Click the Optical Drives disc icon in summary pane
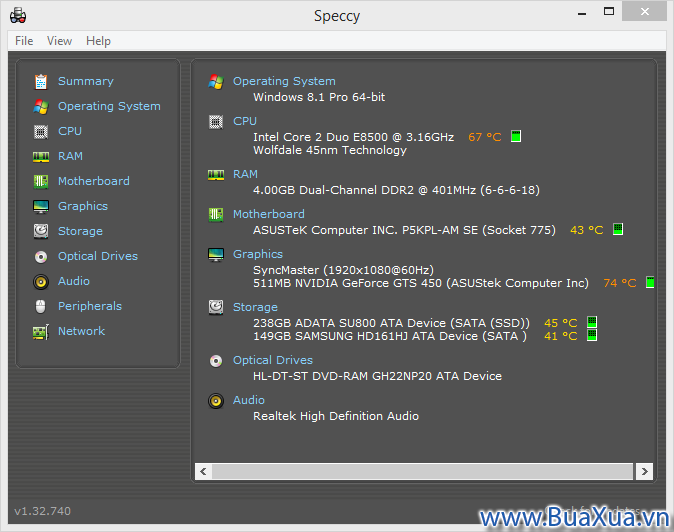The height and width of the screenshot is (532, 674). [216, 361]
